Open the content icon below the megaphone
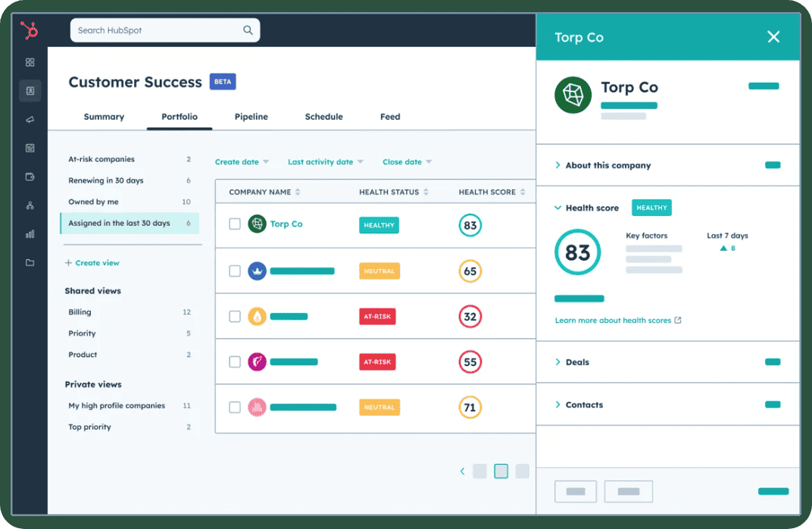 [30, 149]
